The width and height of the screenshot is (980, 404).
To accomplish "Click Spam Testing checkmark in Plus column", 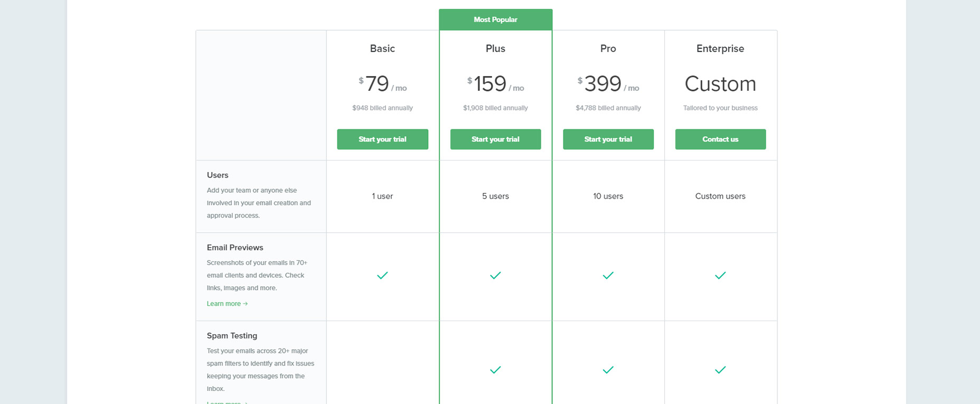I will pos(495,370).
